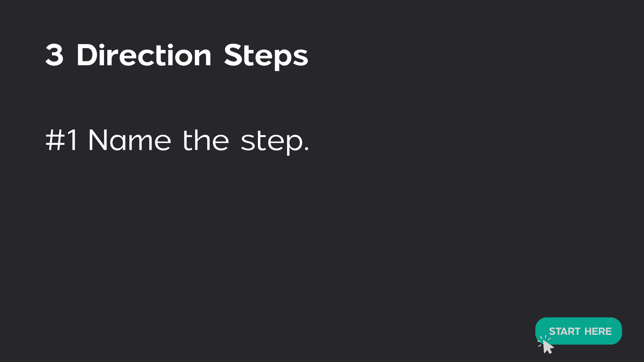Click the hash symbol before the 1

(55, 140)
